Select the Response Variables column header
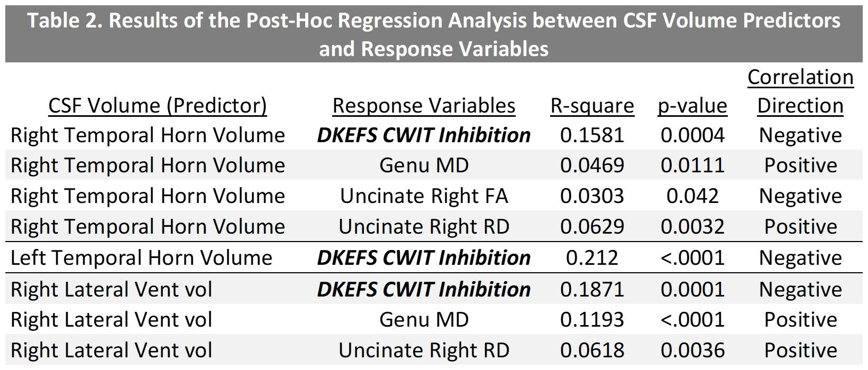The image size is (868, 370). click(424, 106)
